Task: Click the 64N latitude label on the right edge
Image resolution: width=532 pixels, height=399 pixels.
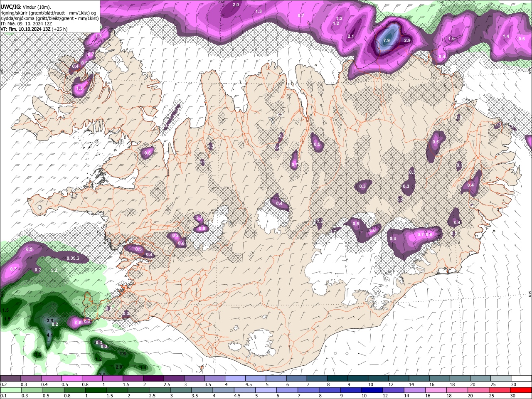Action: [x=530, y=294]
